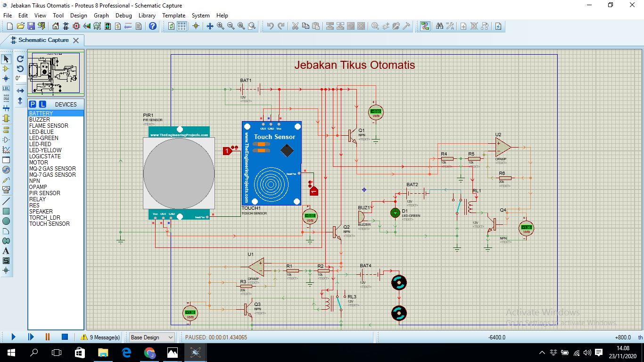Save the project with the floppy icon
Image resolution: width=644 pixels, height=362 pixels.
pyautogui.click(x=31, y=26)
